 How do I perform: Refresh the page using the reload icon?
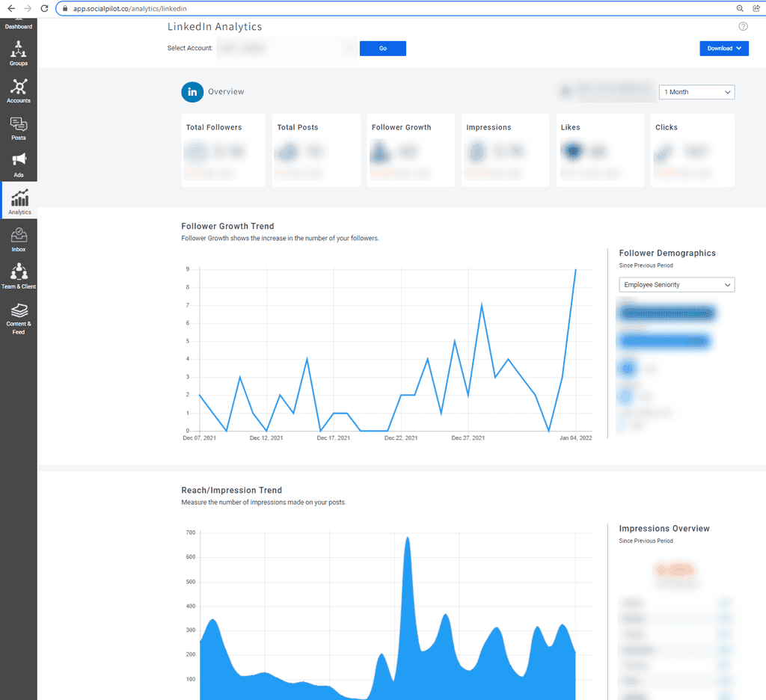pos(45,9)
